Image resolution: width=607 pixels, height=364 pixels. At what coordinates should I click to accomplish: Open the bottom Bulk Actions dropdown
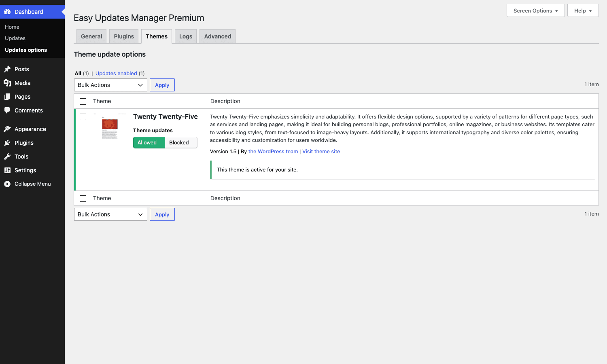point(110,214)
